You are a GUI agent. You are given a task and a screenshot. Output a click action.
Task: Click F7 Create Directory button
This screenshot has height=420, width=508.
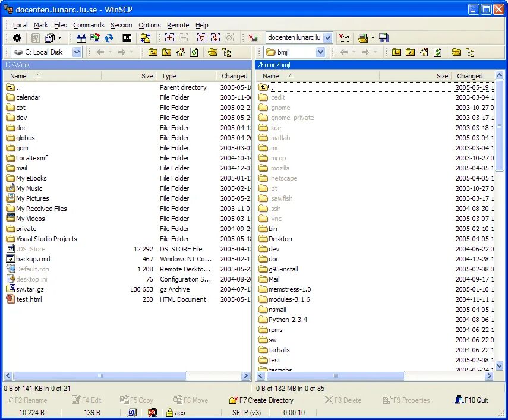261,400
